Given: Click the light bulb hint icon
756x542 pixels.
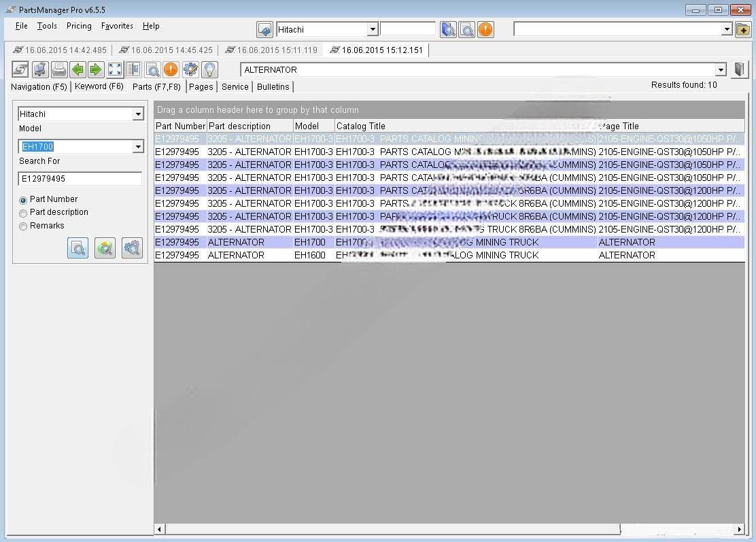Looking at the screenshot, I should pos(209,69).
